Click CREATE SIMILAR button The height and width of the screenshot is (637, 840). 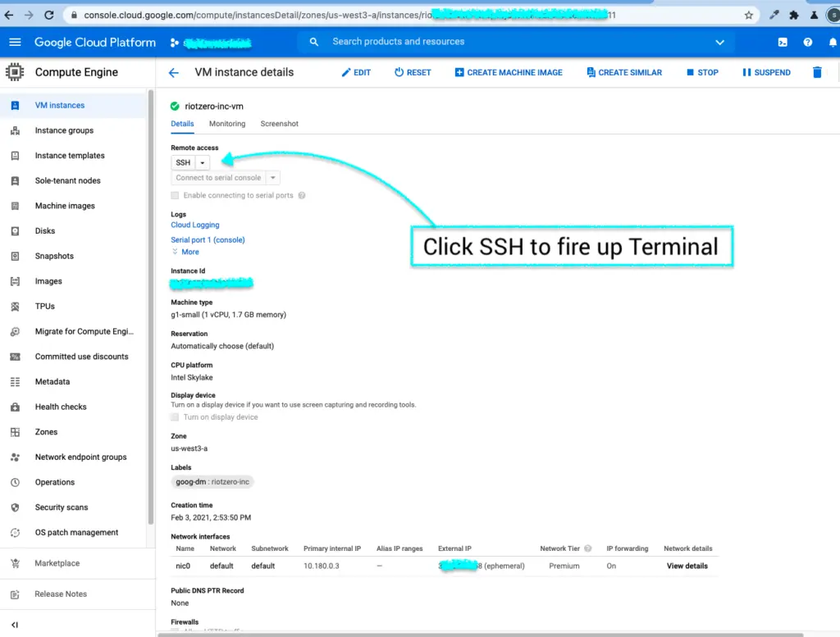tap(624, 73)
